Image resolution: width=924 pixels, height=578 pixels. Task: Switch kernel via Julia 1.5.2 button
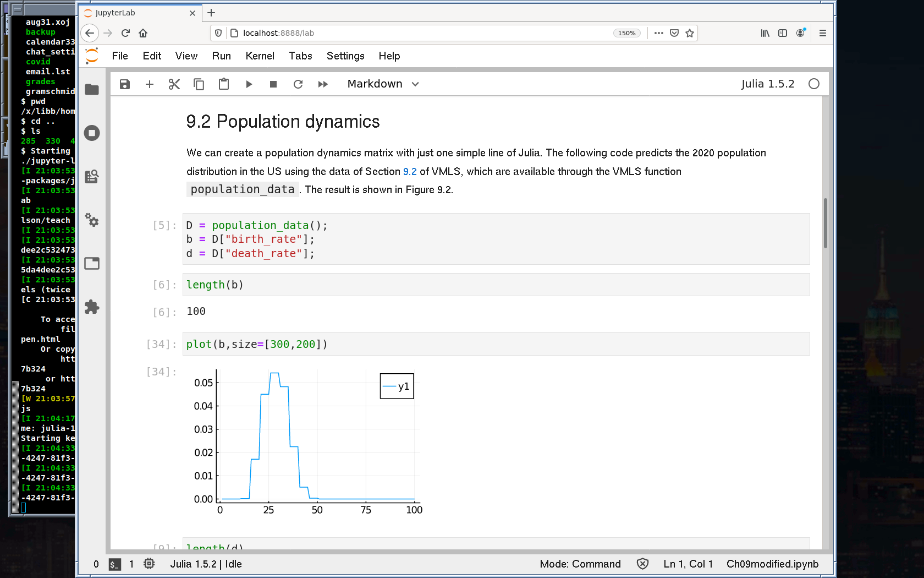pos(767,84)
